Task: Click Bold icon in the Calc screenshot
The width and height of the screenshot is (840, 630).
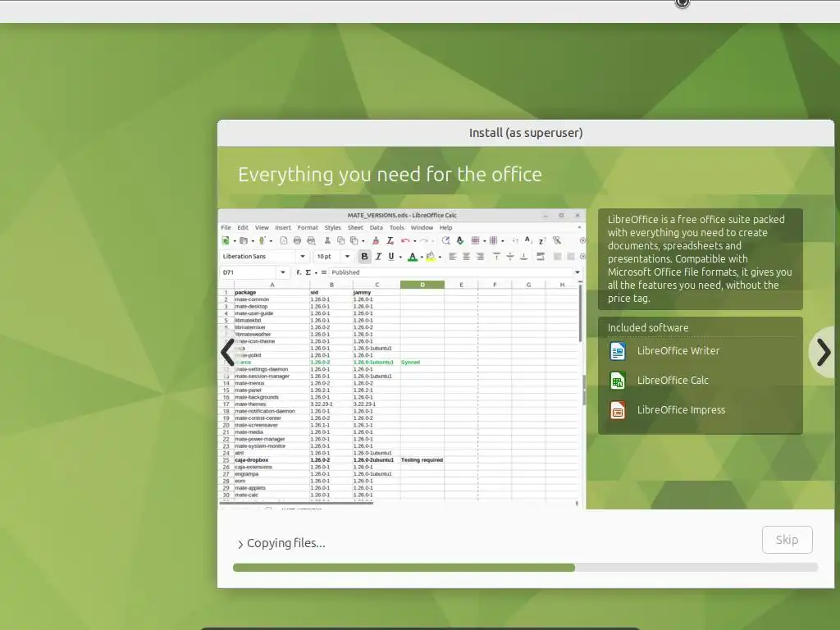Action: (x=364, y=257)
